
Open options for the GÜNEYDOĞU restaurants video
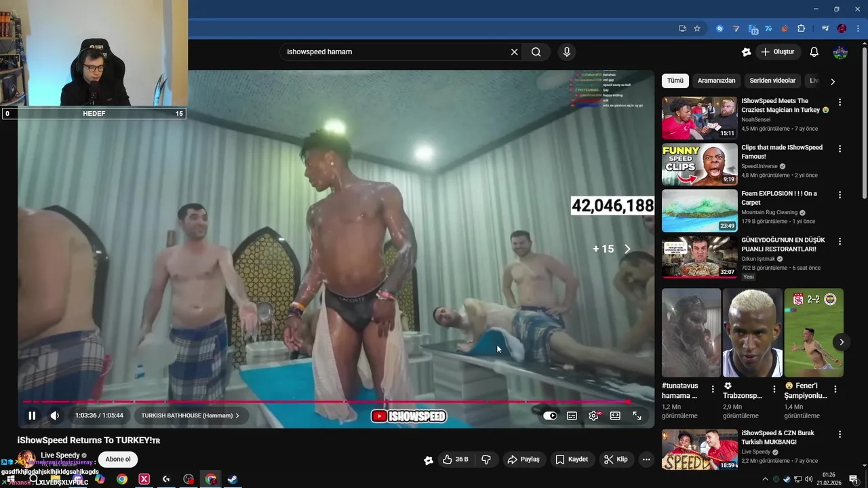click(840, 241)
